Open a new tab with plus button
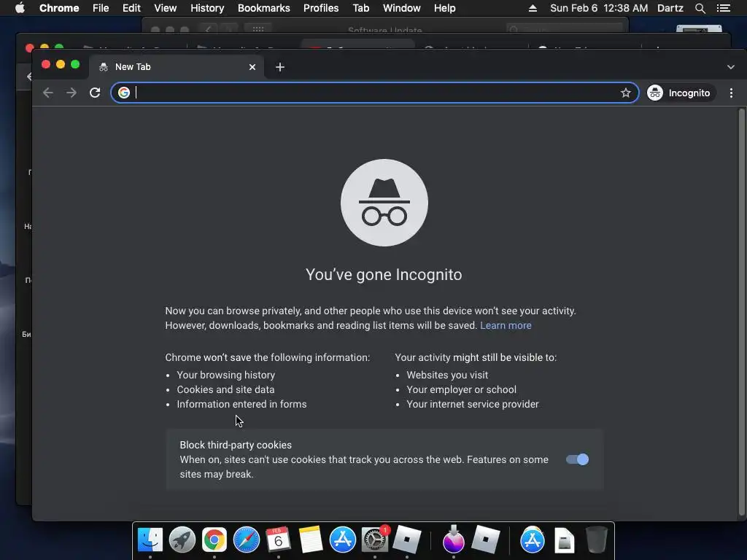The width and height of the screenshot is (747, 560). click(x=280, y=67)
